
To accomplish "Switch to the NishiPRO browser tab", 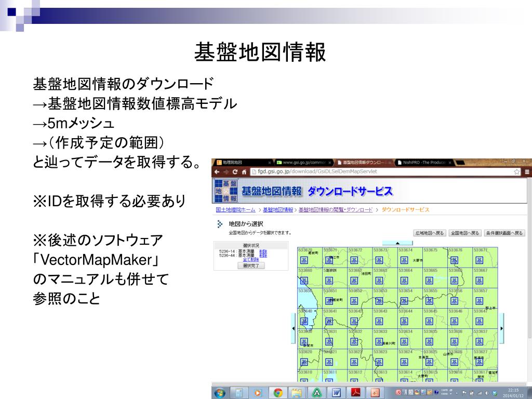I will tap(424, 163).
